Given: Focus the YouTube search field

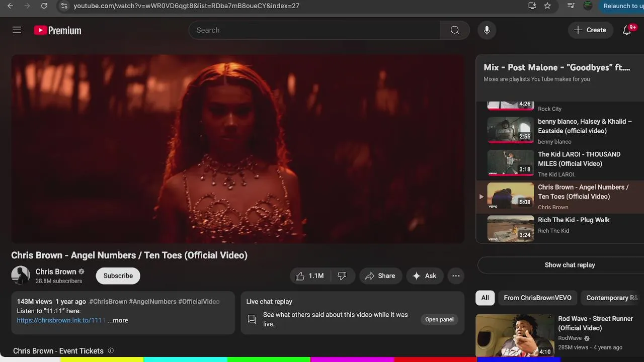Looking at the screenshot, I should tap(314, 30).
